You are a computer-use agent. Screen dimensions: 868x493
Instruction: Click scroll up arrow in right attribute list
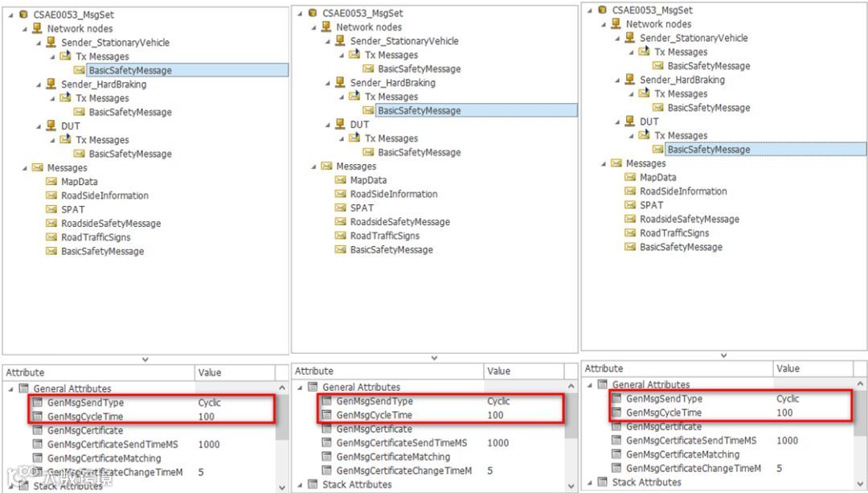tap(860, 384)
